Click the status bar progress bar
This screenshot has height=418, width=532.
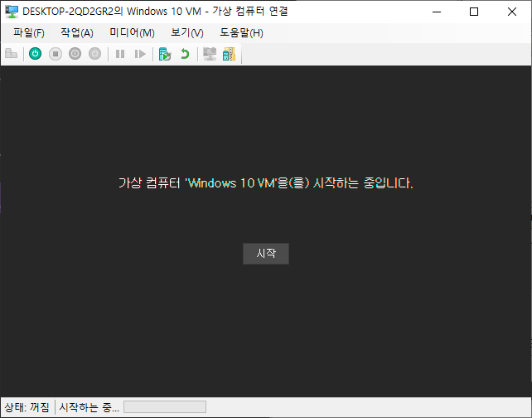pos(165,406)
